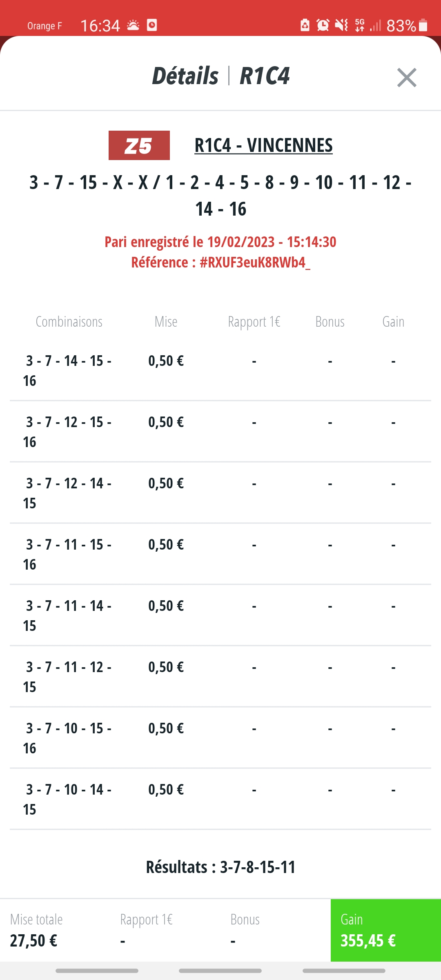The height and width of the screenshot is (980, 441).
Task: Tap the alarm clock status icon
Action: click(x=323, y=25)
